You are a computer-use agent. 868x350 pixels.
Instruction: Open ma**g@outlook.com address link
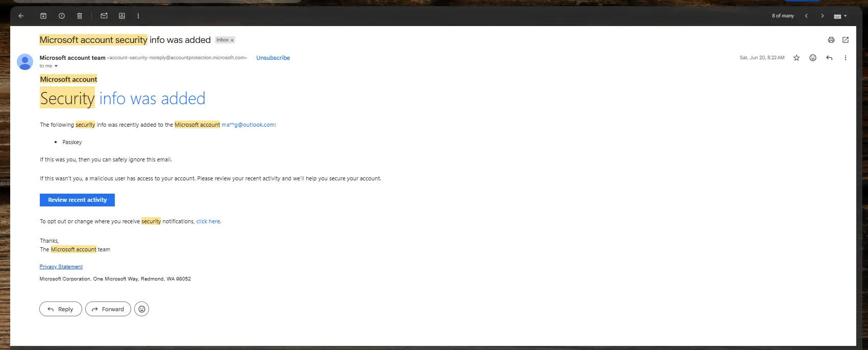pyautogui.click(x=248, y=125)
